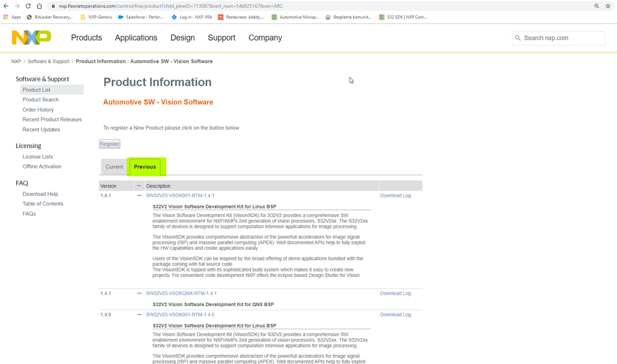617x364 pixels.
Task: Click the Version column header
Action: (x=108, y=186)
